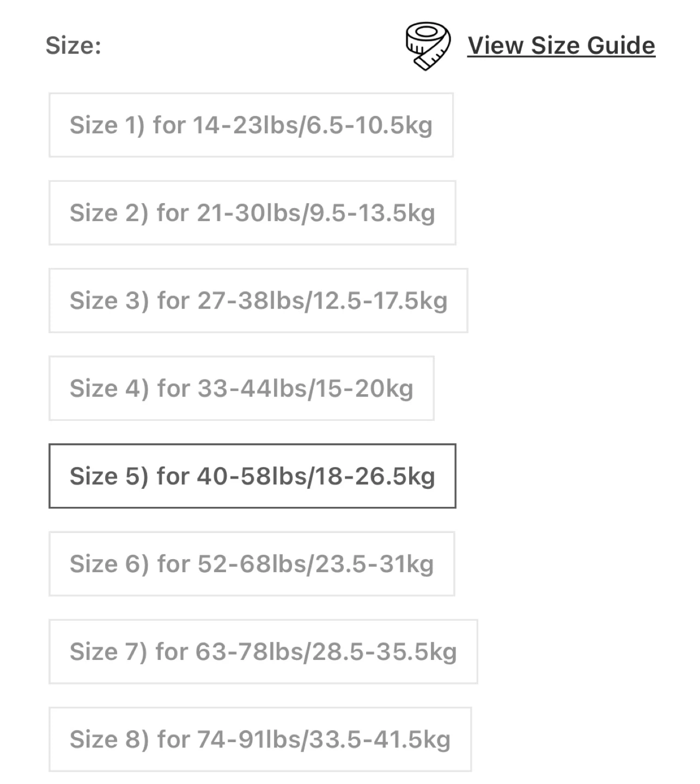Image resolution: width=700 pixels, height=784 pixels.
Task: Choose Size 2 for 21-30lbs
Action: [x=252, y=213]
